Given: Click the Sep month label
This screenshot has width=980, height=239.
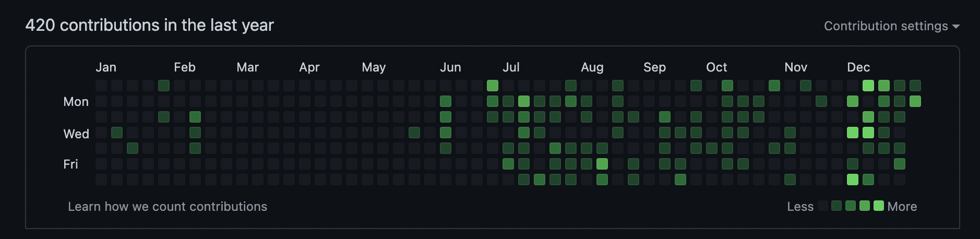Looking at the screenshot, I should [x=654, y=67].
